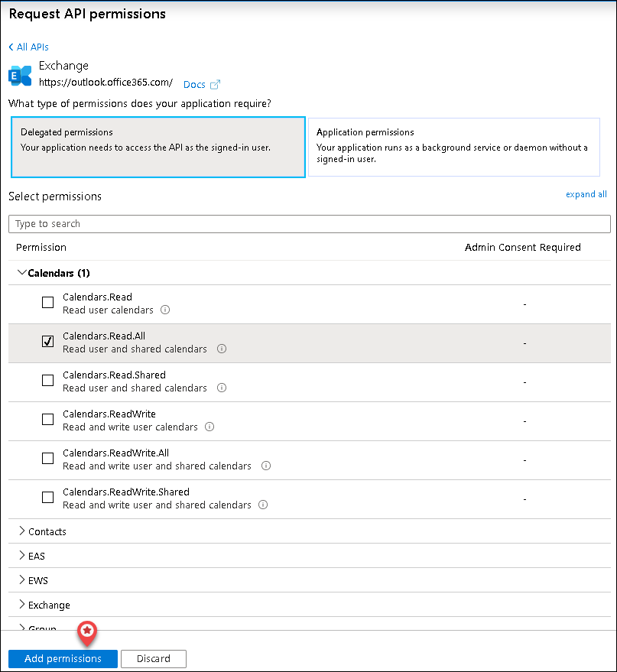617x672 pixels.
Task: Tick the Calendars.ReadWrite checkbox
Action: coord(47,420)
